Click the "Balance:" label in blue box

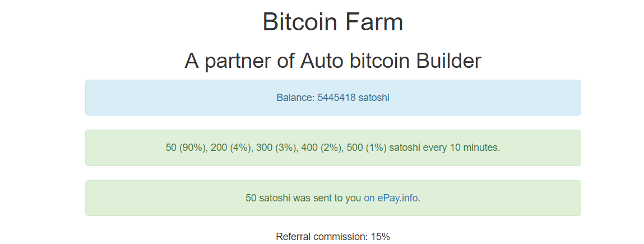click(295, 98)
